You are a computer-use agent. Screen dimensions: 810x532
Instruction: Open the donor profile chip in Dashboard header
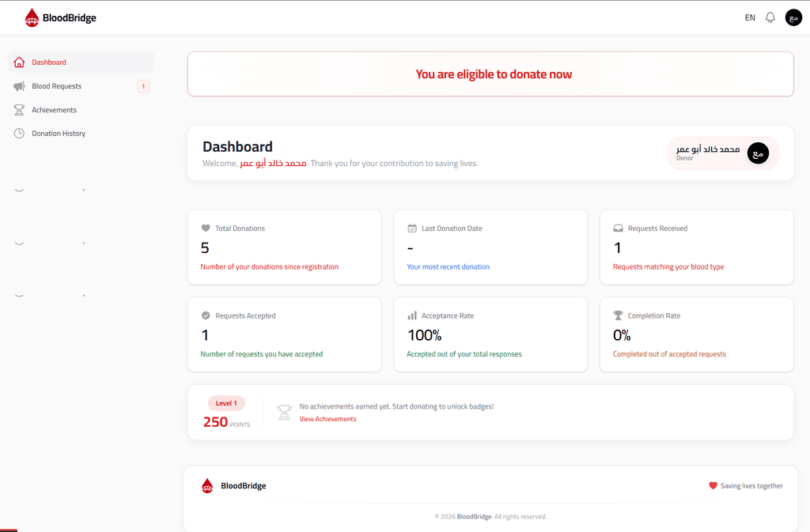click(x=723, y=153)
